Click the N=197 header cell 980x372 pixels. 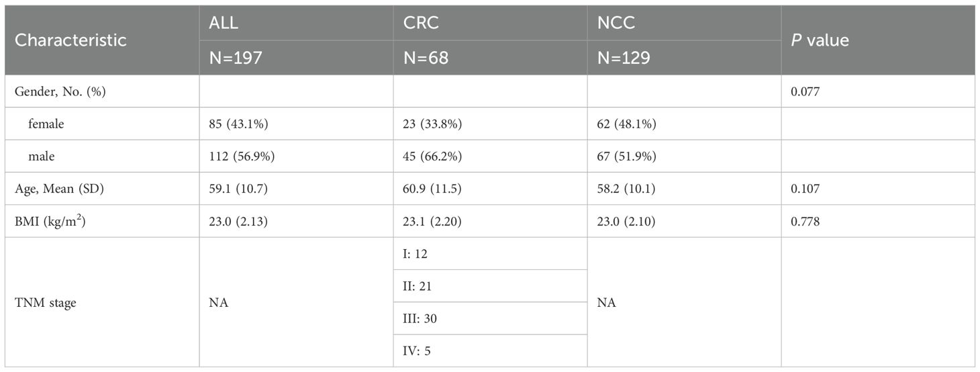tap(234, 58)
